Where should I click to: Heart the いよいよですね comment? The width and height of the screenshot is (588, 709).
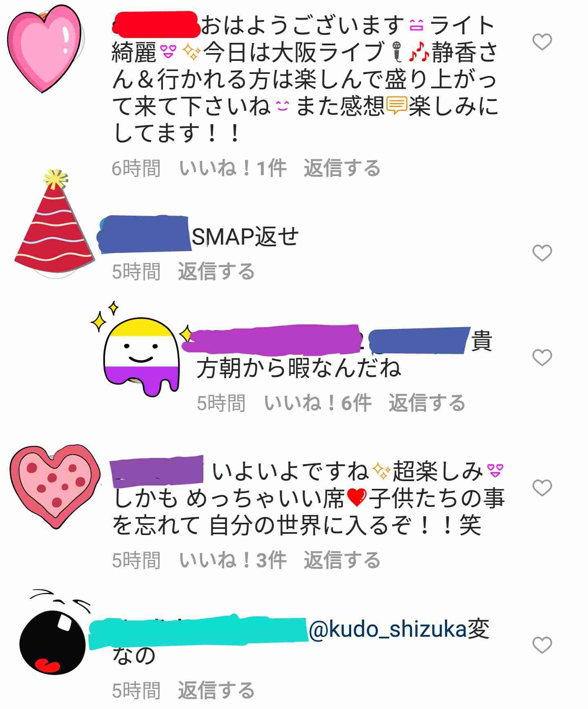(x=542, y=488)
